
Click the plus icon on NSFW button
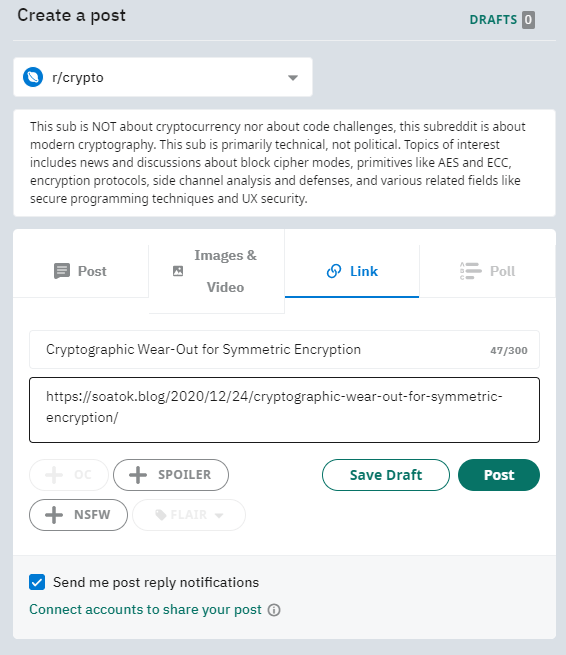pos(54,515)
